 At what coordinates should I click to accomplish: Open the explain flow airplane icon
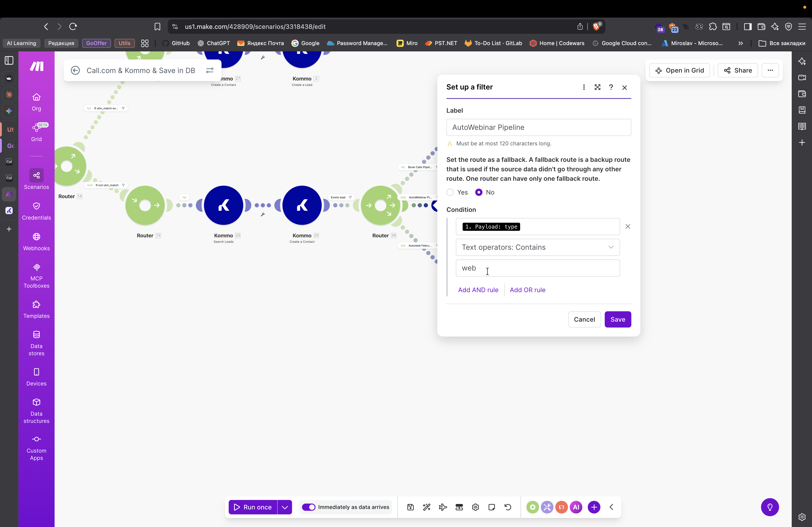pyautogui.click(x=443, y=507)
